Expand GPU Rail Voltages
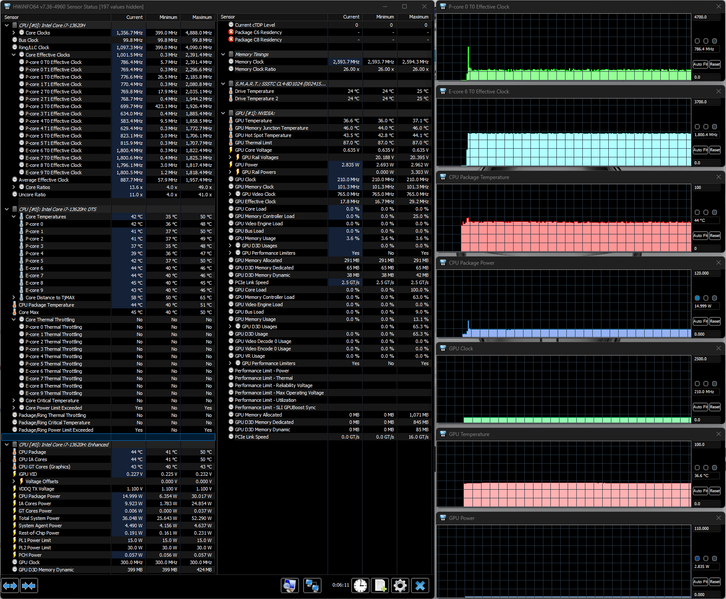This screenshot has width=726, height=599. 231,157
